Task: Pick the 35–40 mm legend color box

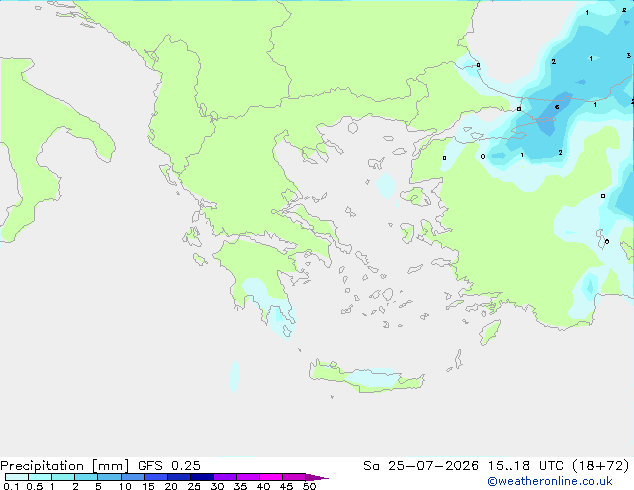Action: click(248, 477)
